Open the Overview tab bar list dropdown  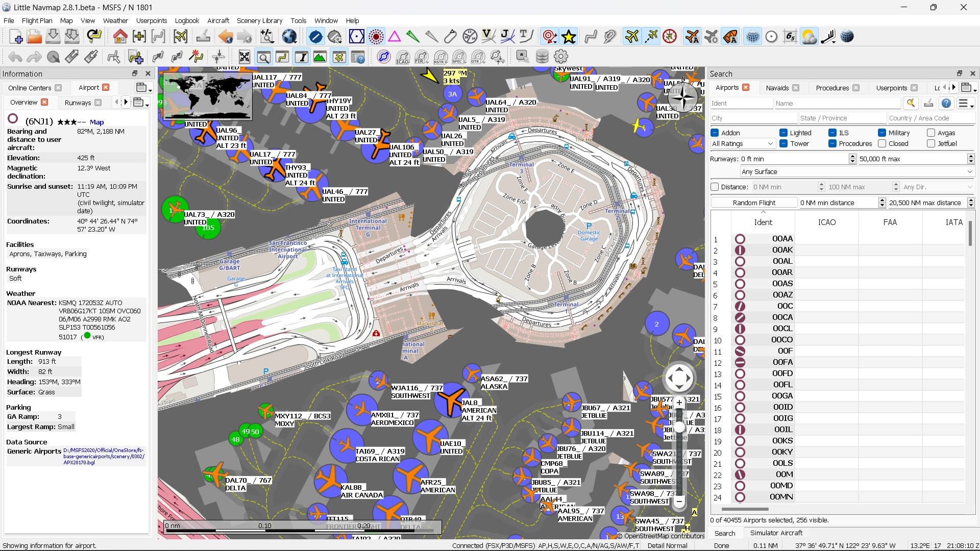coord(140,103)
